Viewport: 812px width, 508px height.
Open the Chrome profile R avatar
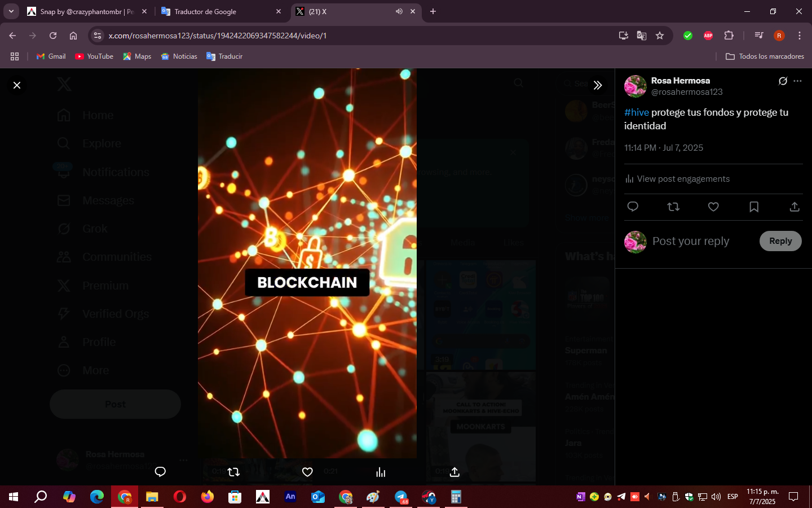[779, 36]
